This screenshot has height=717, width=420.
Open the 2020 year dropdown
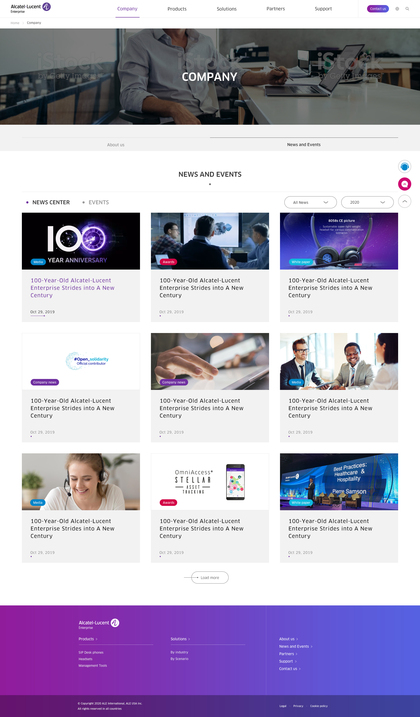pos(367,202)
